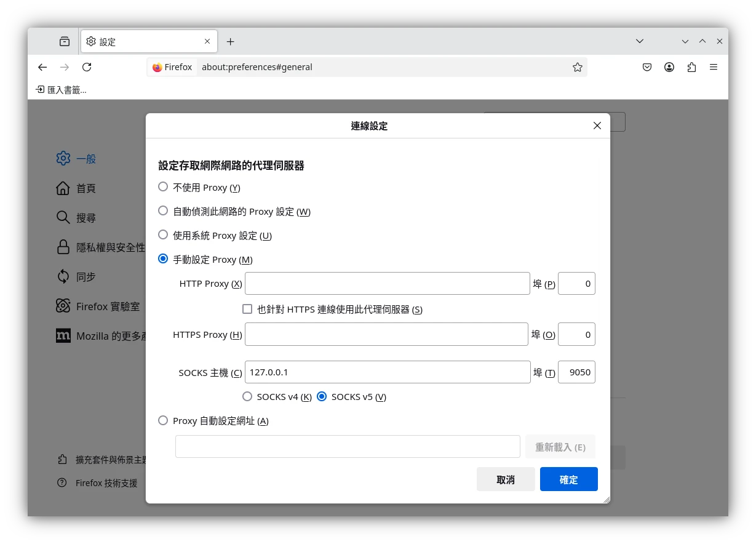Click the SOCKS port number field

pos(576,372)
